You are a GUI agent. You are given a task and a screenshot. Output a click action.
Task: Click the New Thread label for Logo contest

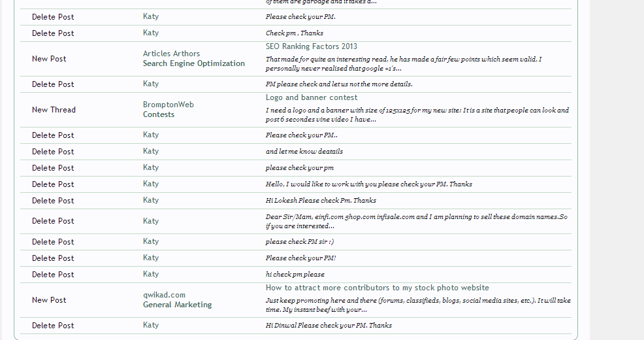[x=54, y=110]
